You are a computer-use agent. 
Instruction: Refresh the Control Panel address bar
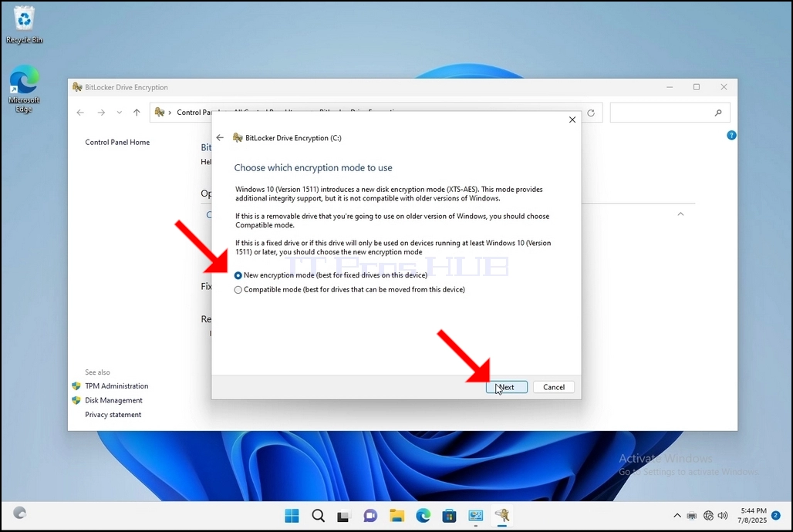click(591, 113)
